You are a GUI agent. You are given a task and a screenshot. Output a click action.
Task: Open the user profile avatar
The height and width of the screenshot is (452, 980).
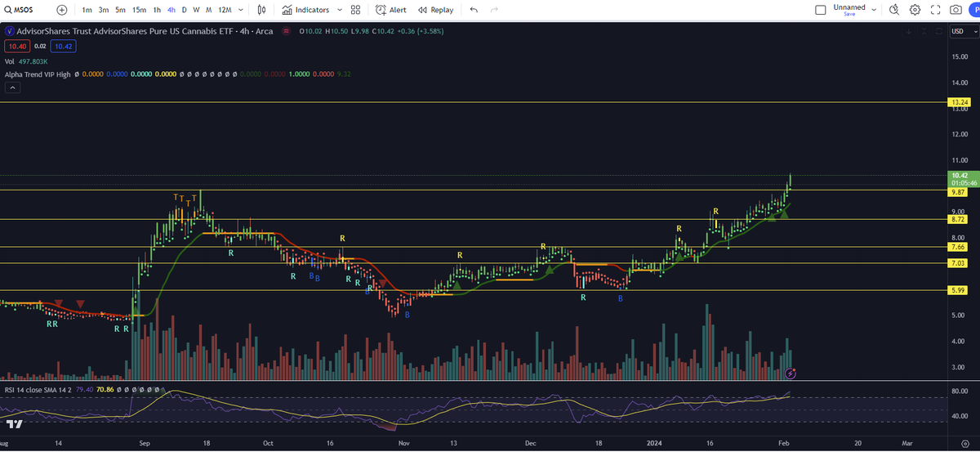pos(975,10)
